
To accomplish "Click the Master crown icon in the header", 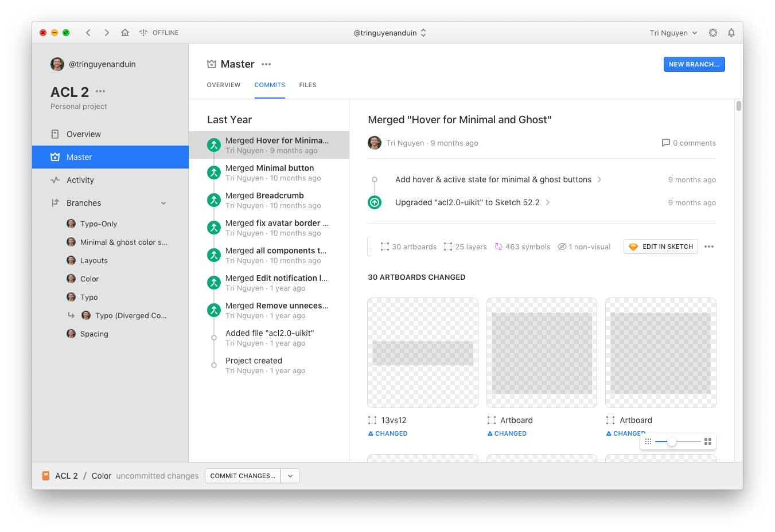I will tap(212, 64).
